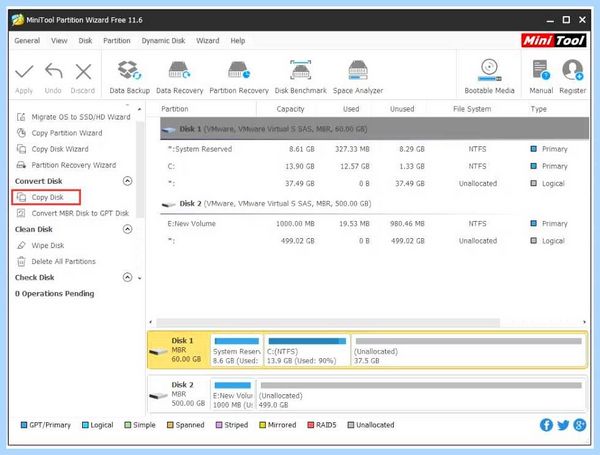Open the Manual icon
Image resolution: width=600 pixels, height=455 pixels.
541,70
